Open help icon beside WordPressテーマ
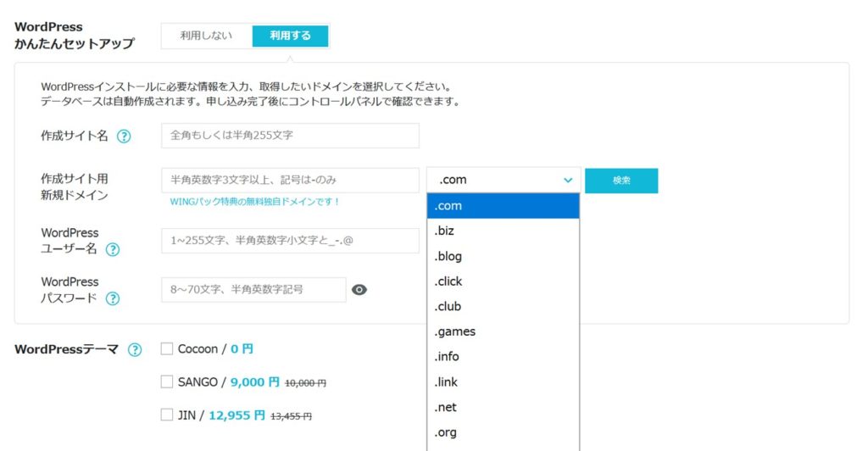Viewport: 868px width, 451px height. [135, 350]
